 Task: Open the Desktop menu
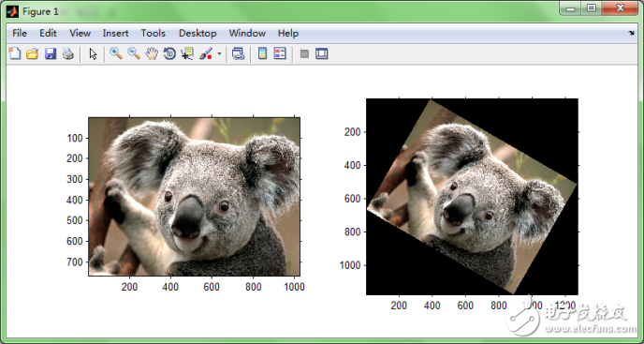198,34
